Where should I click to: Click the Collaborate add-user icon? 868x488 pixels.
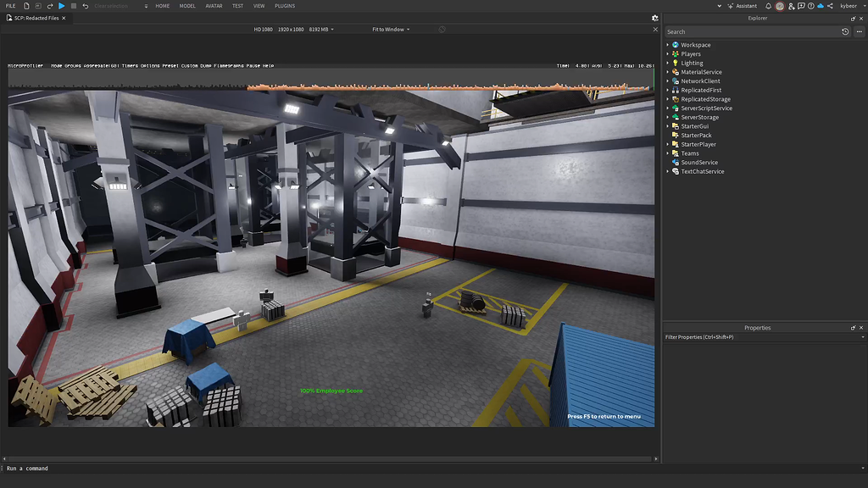pos(791,6)
